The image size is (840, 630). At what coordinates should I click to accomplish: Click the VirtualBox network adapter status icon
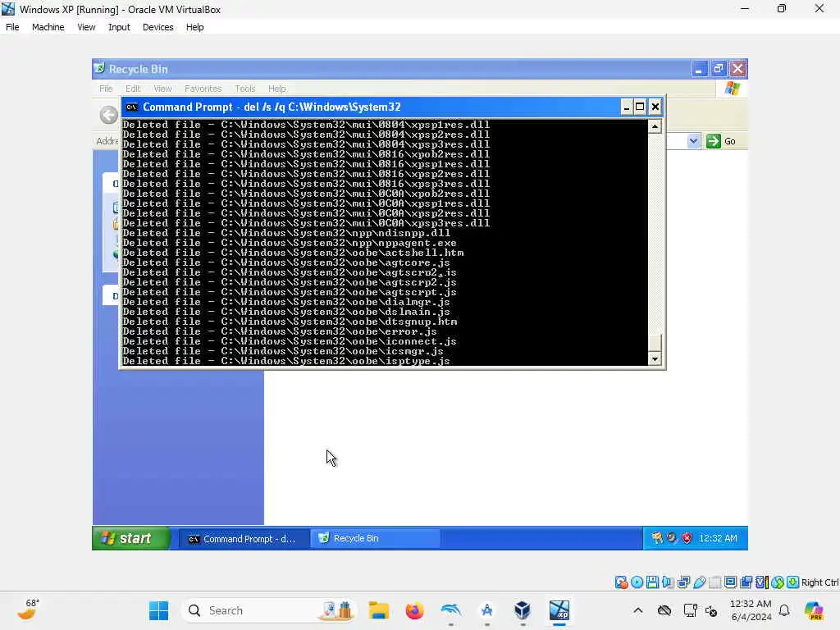click(x=683, y=582)
